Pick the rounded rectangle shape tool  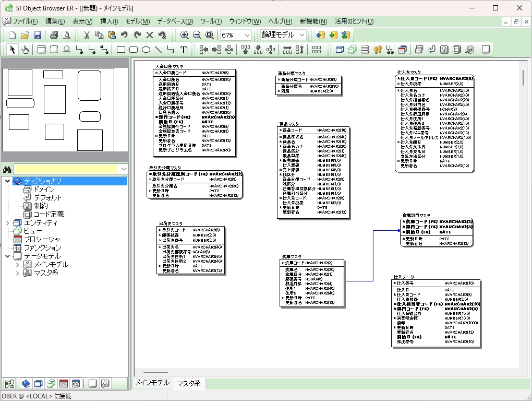[x=134, y=50]
